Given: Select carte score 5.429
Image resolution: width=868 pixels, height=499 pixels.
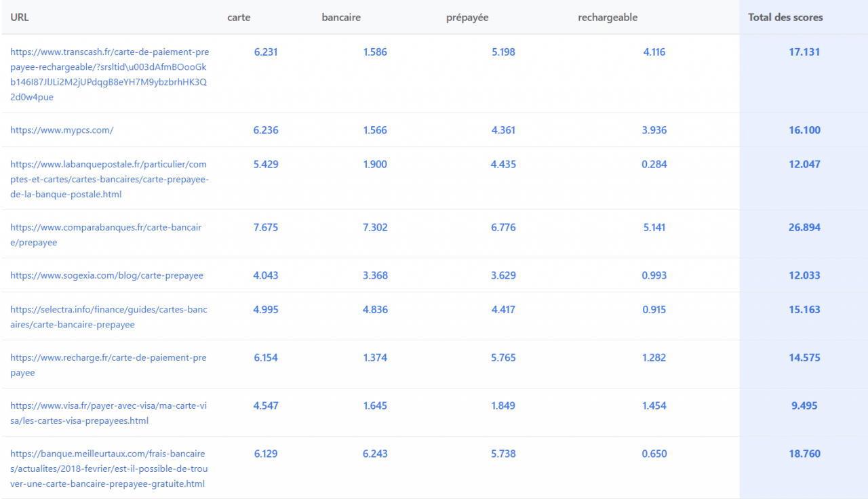Looking at the screenshot, I should point(266,164).
